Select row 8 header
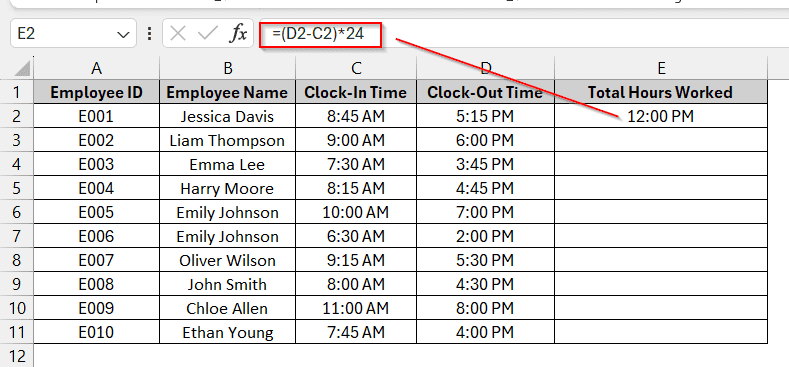789x367 pixels. (17, 260)
